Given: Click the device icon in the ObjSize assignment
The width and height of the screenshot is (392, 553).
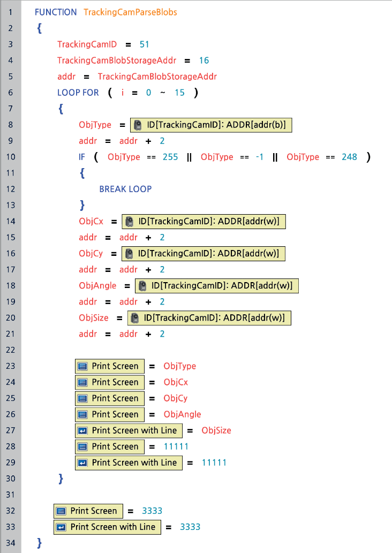Looking at the screenshot, I should click(x=134, y=318).
